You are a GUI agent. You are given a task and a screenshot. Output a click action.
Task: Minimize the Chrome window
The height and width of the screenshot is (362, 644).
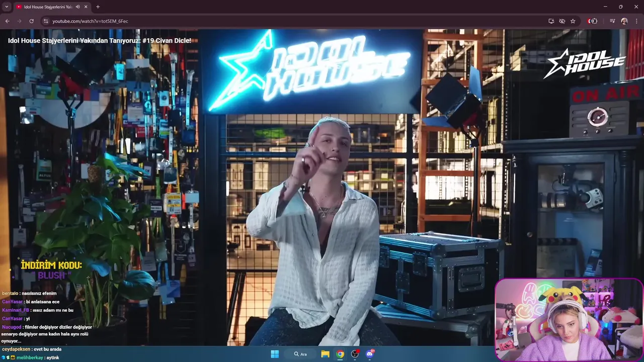[605, 7]
